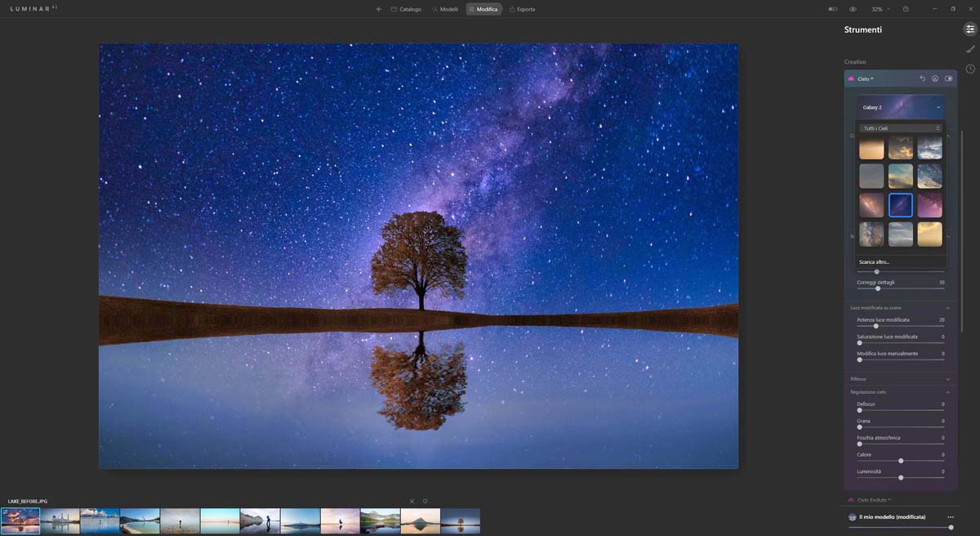Reset the Cielo tool with undo arrow
The image size is (980, 536).
[x=922, y=78]
